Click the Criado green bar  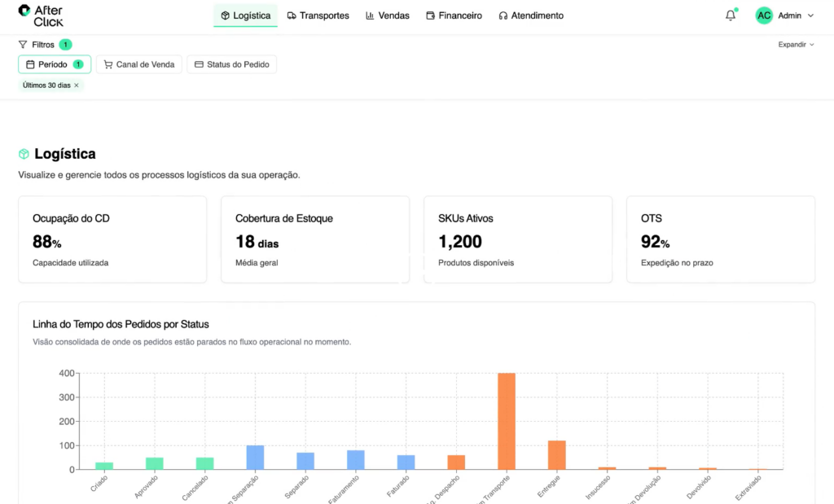104,467
